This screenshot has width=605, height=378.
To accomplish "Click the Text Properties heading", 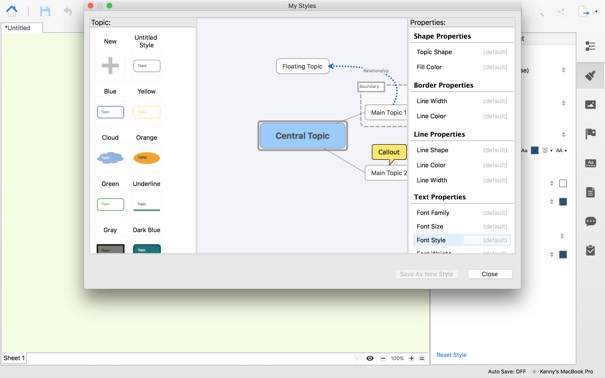I will (439, 197).
